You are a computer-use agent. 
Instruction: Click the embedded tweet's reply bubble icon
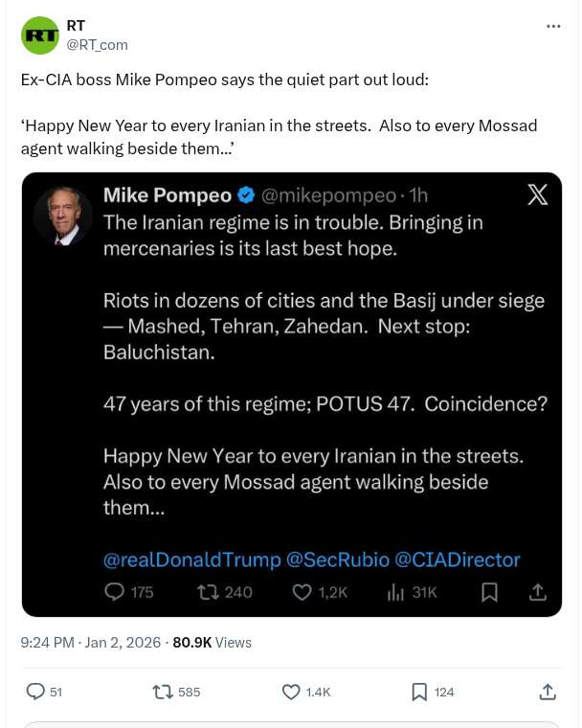coord(114,592)
